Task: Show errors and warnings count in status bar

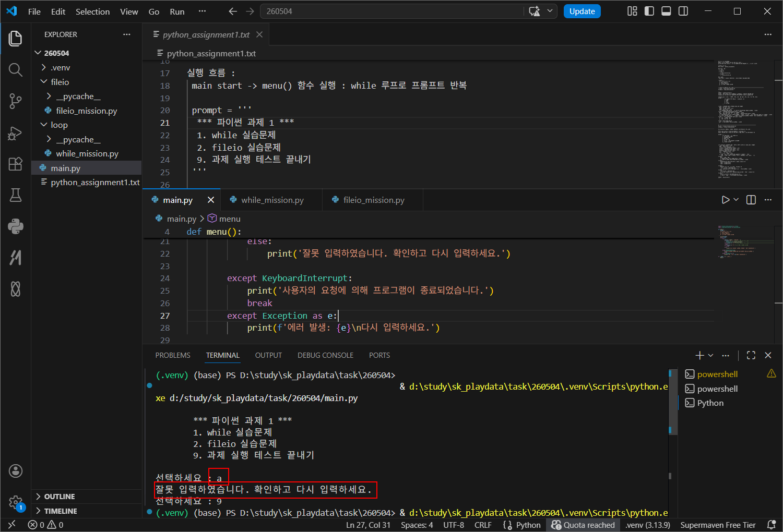Action: [x=46, y=525]
